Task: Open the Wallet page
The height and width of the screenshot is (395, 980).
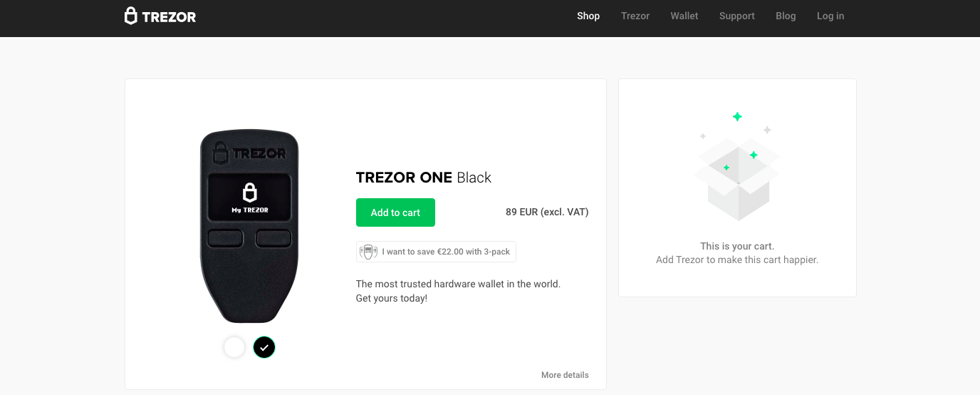Action: (x=684, y=16)
